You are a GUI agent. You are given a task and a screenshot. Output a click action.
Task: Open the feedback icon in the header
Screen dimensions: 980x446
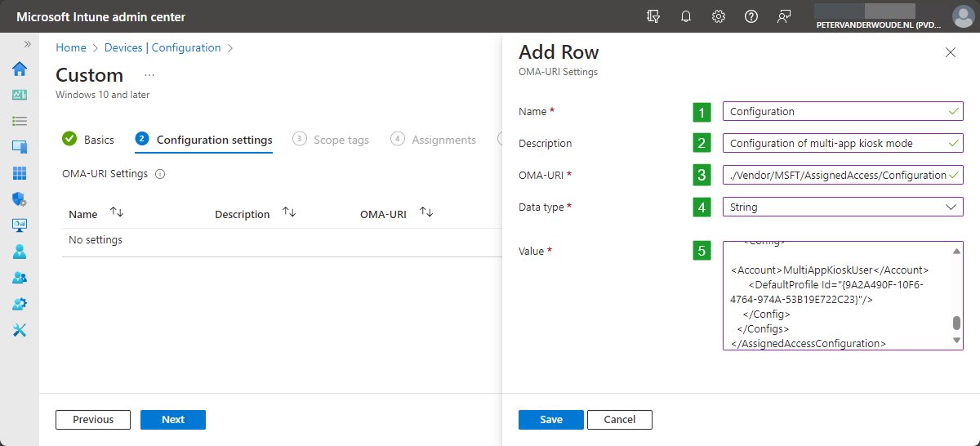point(784,16)
